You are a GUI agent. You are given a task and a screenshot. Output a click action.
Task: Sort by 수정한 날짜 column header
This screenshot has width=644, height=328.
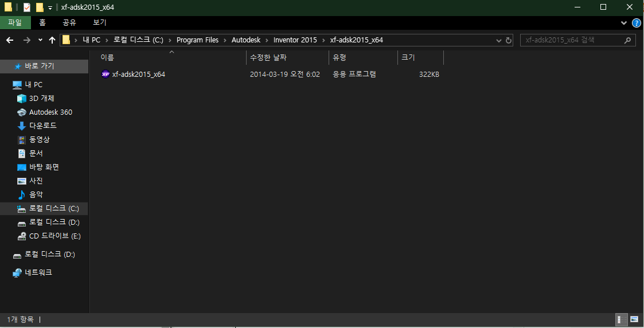(x=287, y=57)
